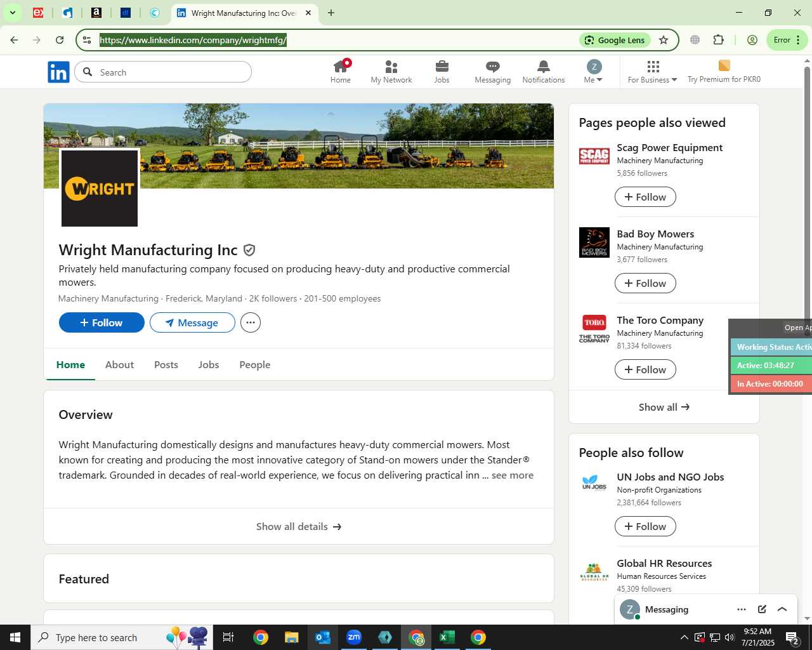
Task: Click Show all details link
Action: pyautogui.click(x=299, y=526)
